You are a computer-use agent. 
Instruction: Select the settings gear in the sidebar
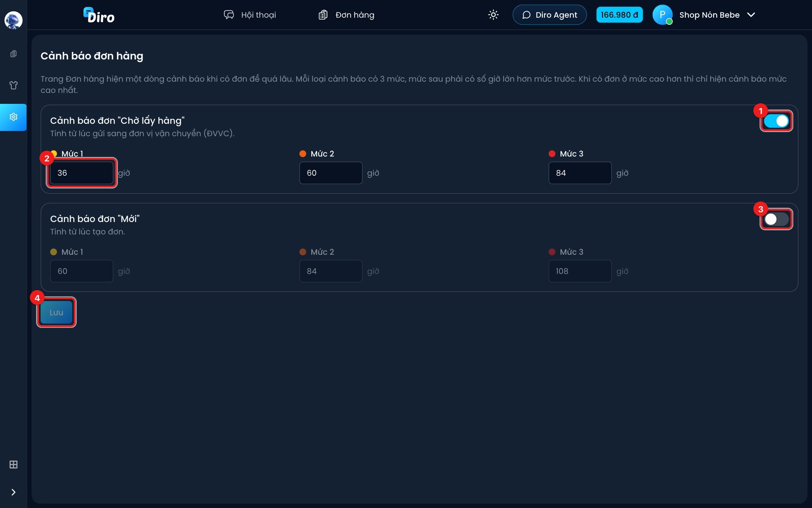[x=14, y=117]
